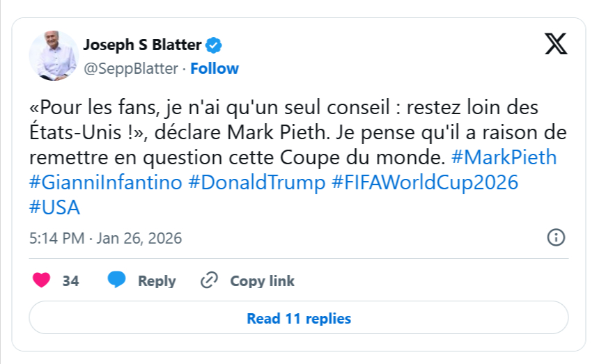Click the Copy link text label
The width and height of the screenshot is (606, 364).
coord(262,281)
